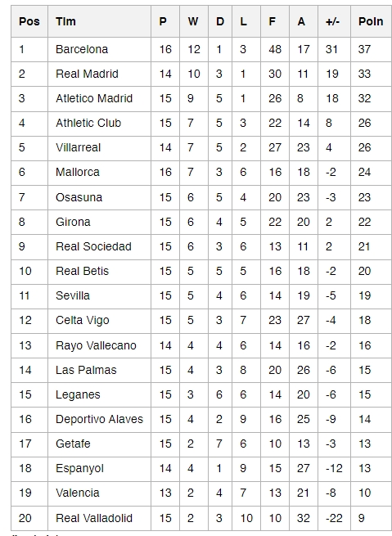Image resolution: width=392 pixels, height=536 pixels.
Task: Click the Espanyol team name
Action: click(79, 468)
